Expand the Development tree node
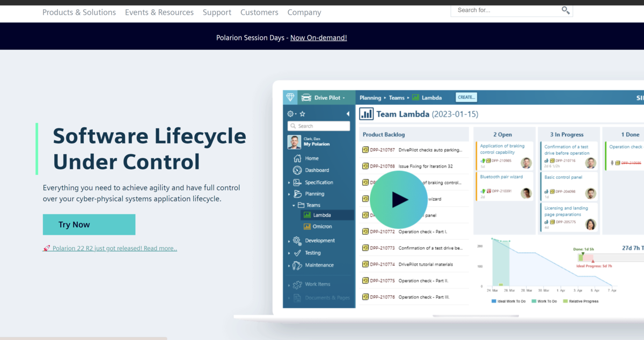This screenshot has height=340, width=644. coord(289,241)
